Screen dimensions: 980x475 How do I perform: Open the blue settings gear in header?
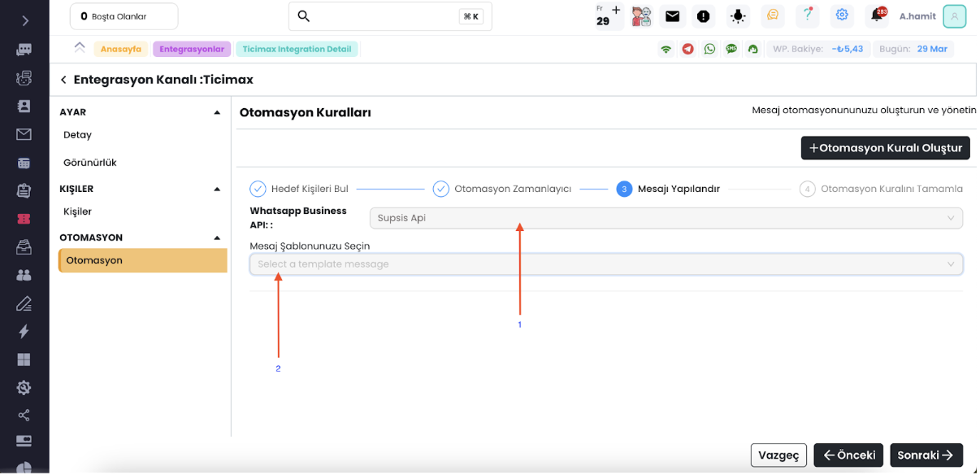tap(842, 15)
